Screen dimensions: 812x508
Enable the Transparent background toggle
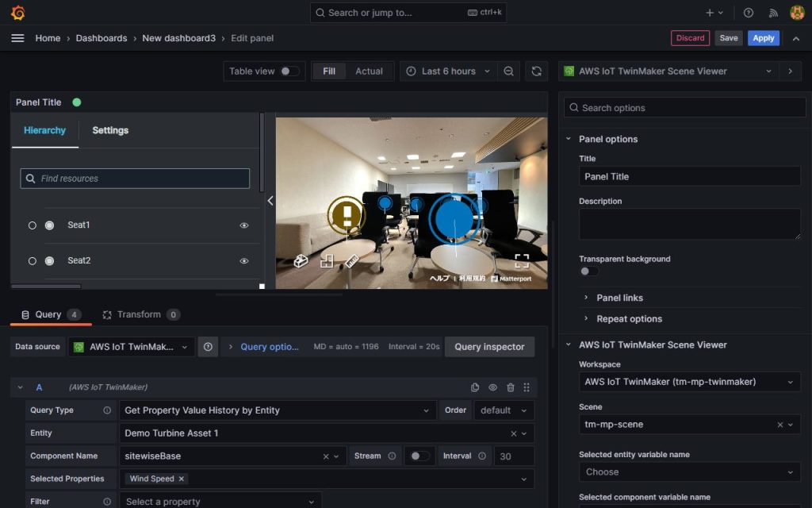click(588, 271)
